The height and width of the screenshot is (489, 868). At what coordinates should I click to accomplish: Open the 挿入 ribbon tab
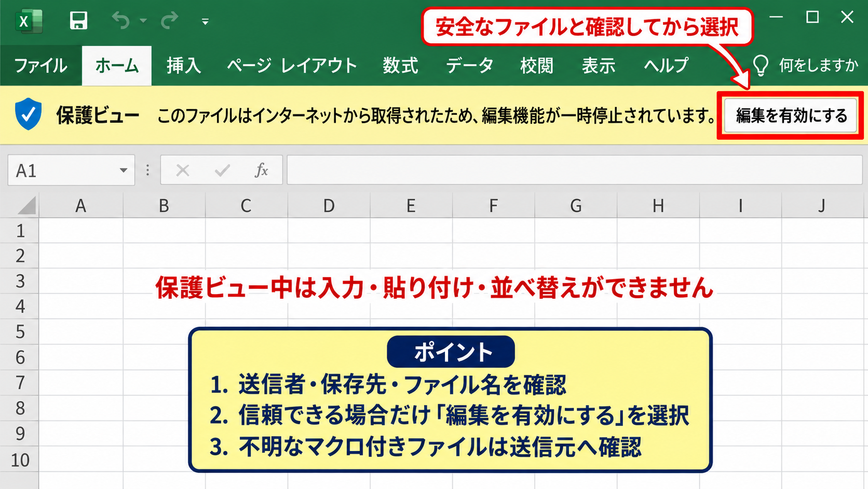click(183, 65)
